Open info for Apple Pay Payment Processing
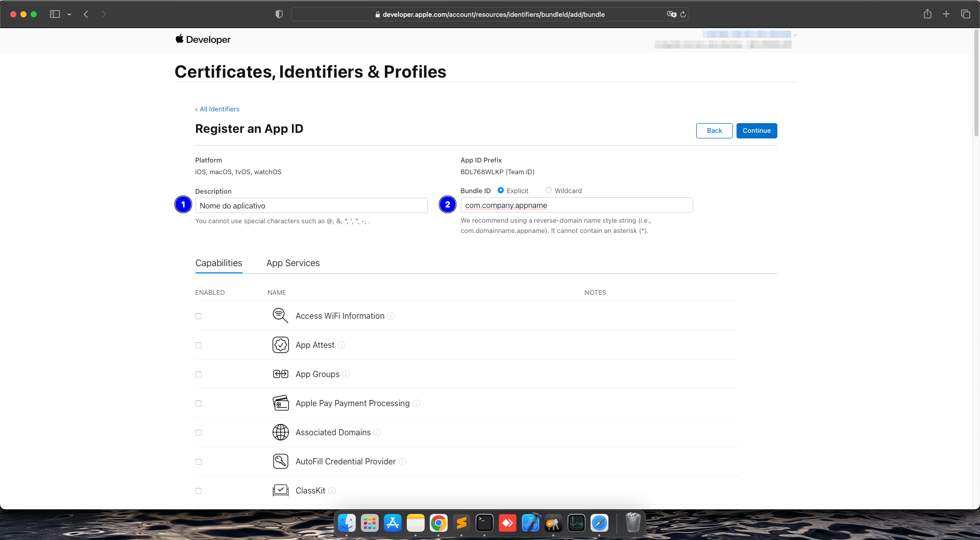Image resolution: width=980 pixels, height=540 pixels. coord(416,404)
